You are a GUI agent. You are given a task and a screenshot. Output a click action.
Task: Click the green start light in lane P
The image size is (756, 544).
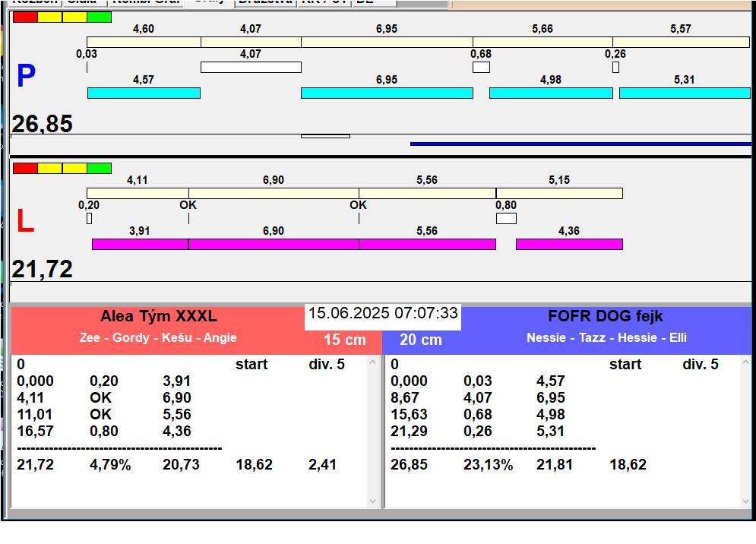[99, 17]
